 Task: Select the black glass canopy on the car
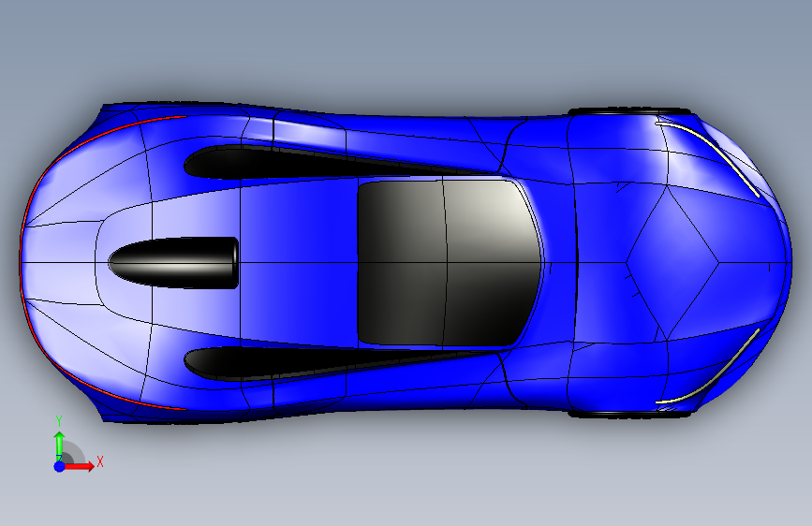(x=449, y=262)
